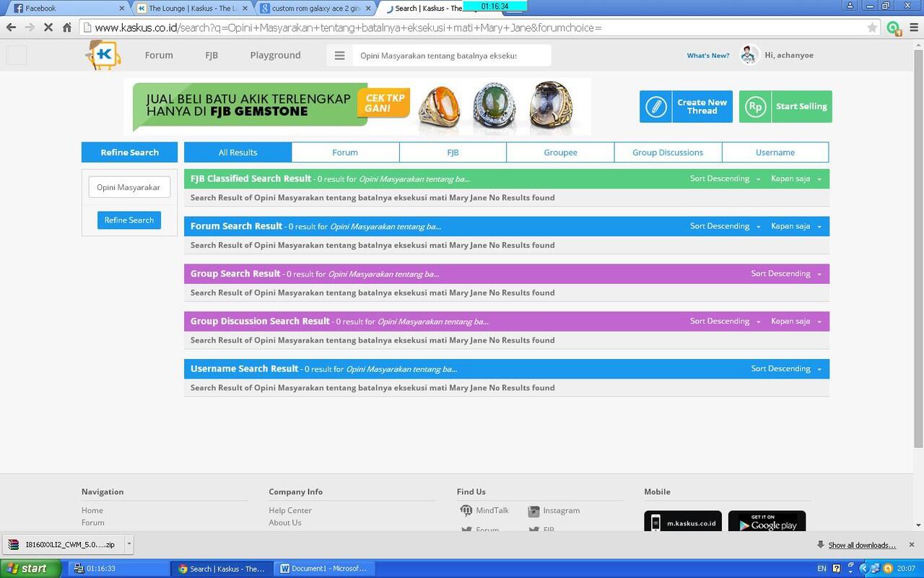Open Sort Descending dropdown in Username Search Result

[x=786, y=369]
